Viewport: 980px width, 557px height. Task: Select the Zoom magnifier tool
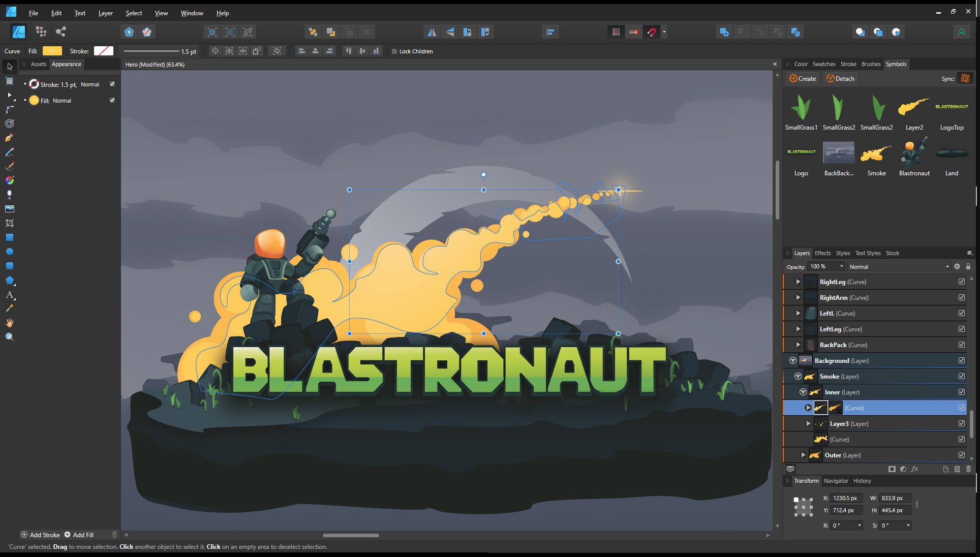point(10,337)
